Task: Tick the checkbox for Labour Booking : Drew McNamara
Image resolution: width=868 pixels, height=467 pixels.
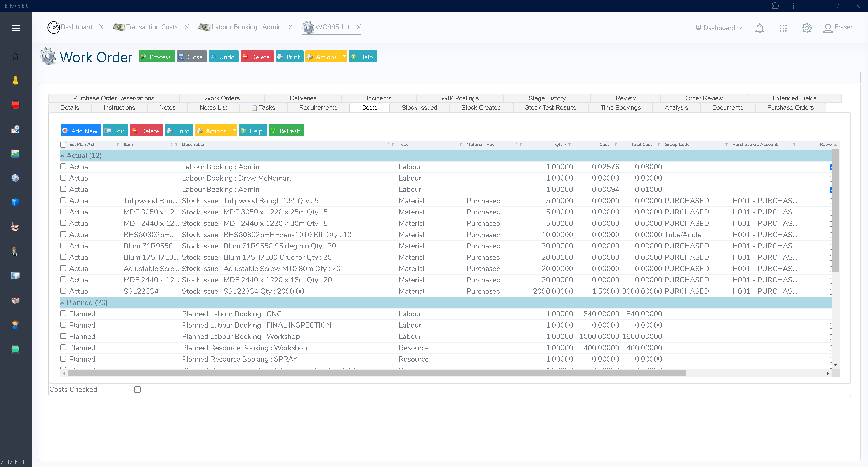Action: tap(63, 178)
